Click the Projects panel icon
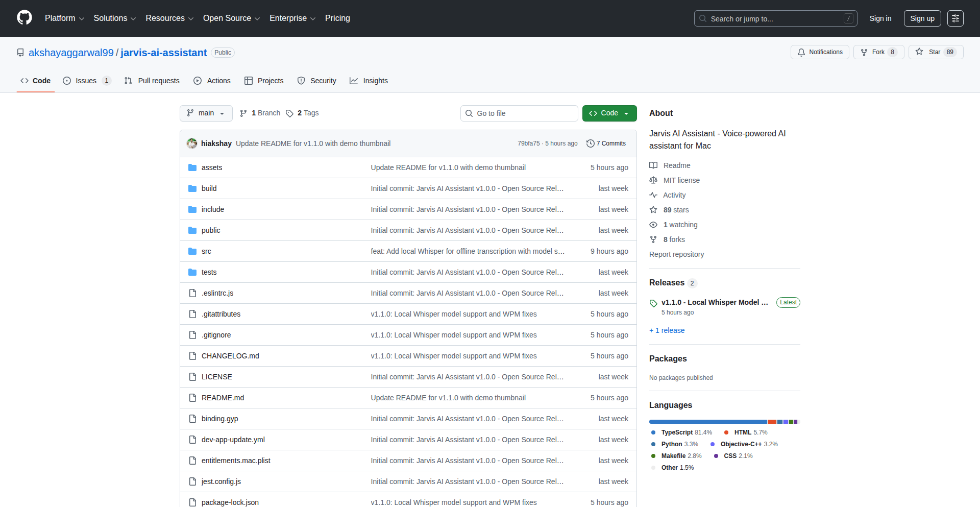Image resolution: width=980 pixels, height=507 pixels. pyautogui.click(x=249, y=81)
